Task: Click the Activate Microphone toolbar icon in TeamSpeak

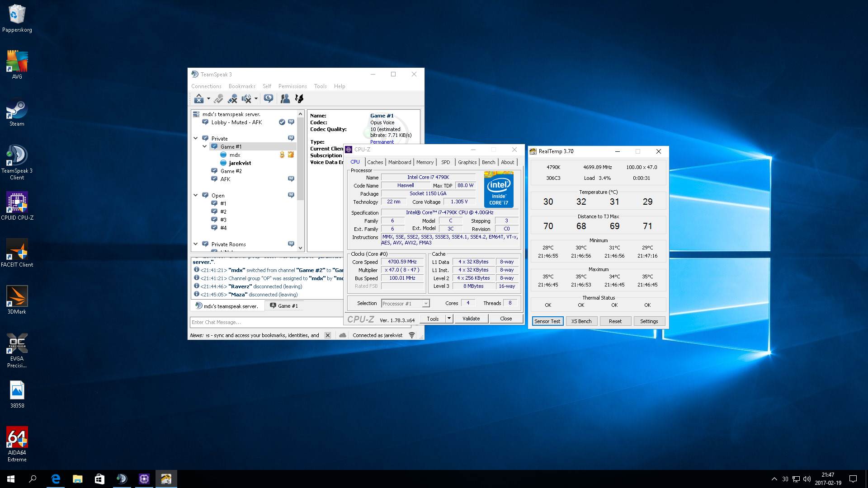Action: 219,99
